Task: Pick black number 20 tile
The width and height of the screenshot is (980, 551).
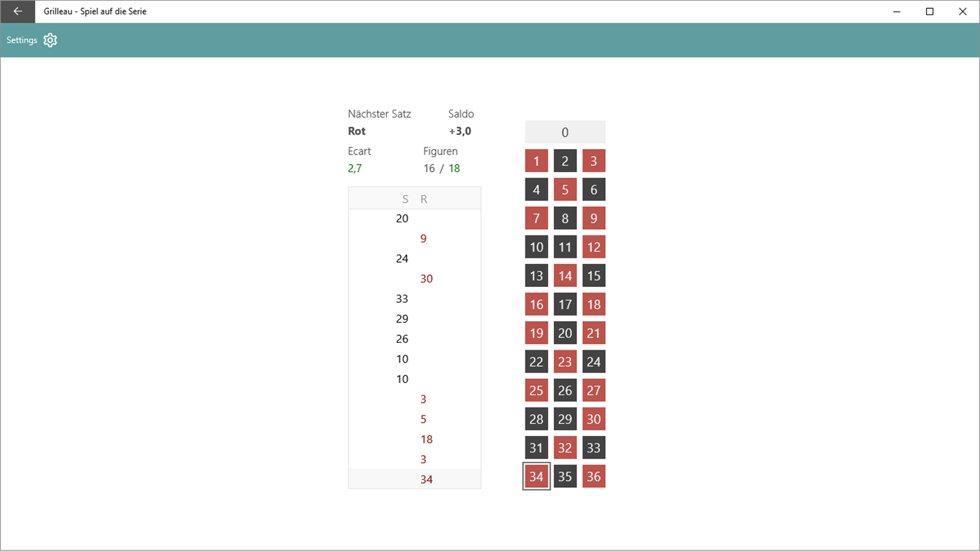Action: click(x=565, y=333)
